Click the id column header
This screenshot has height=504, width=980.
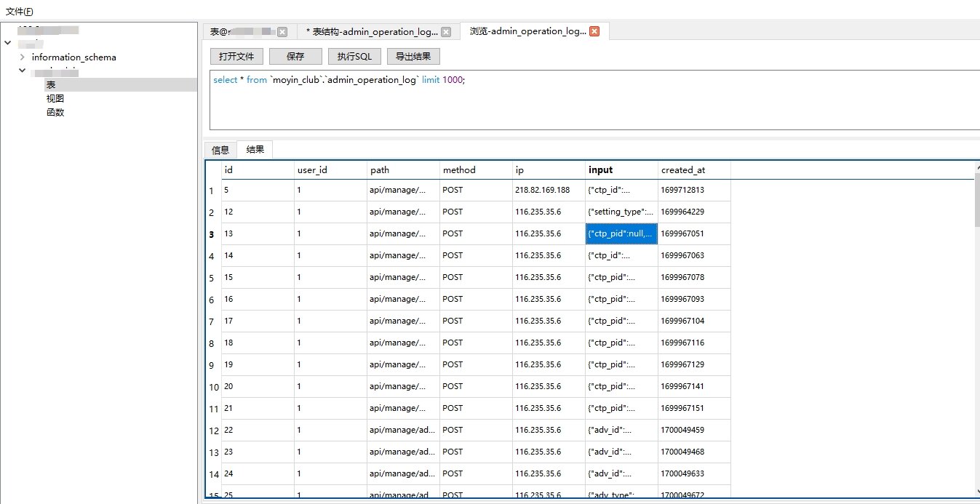click(x=258, y=170)
